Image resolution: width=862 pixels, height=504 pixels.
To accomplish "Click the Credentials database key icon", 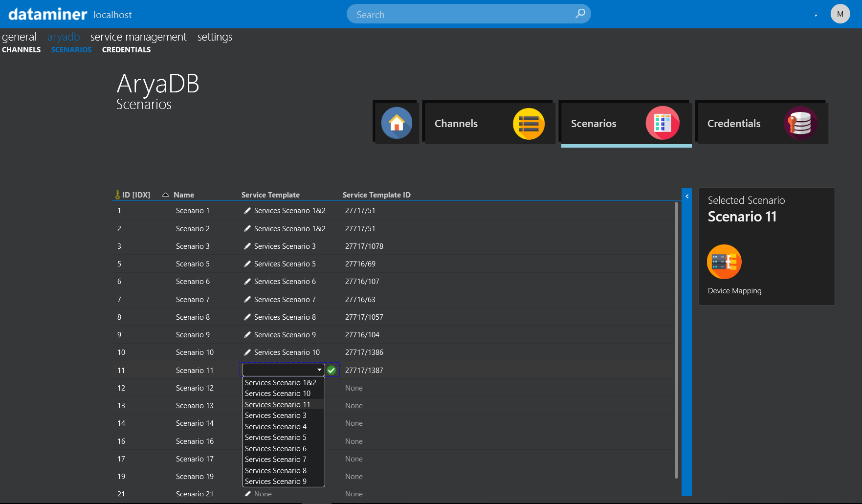I will [x=800, y=123].
